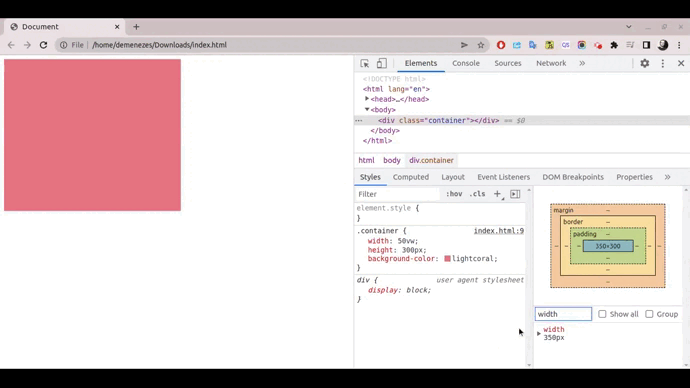Image resolution: width=690 pixels, height=388 pixels.
Task: Select the html lang="en" node
Action: (x=396, y=89)
